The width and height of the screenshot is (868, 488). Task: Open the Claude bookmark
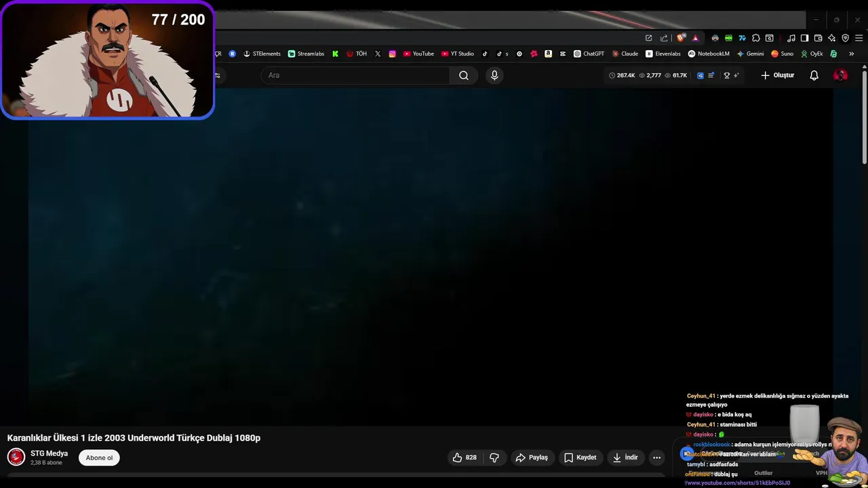click(x=625, y=54)
